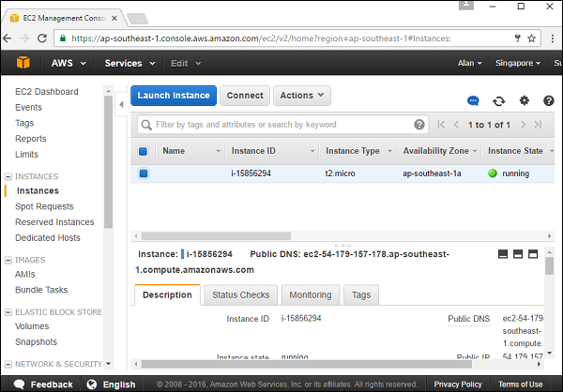The width and height of the screenshot is (563, 392).
Task: Click the AWS orange cube logo
Action: tap(23, 63)
